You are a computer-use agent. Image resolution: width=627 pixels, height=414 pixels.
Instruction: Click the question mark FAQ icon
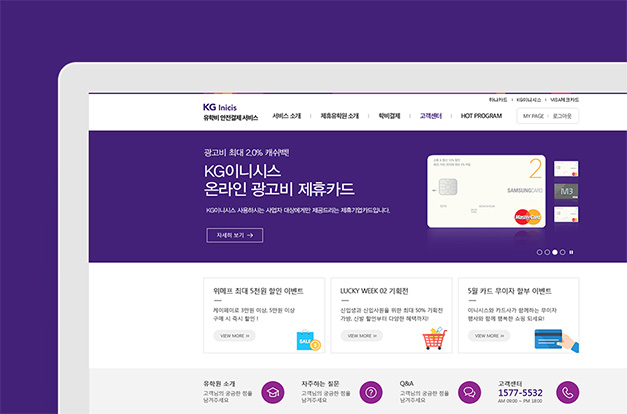pyautogui.click(x=371, y=392)
